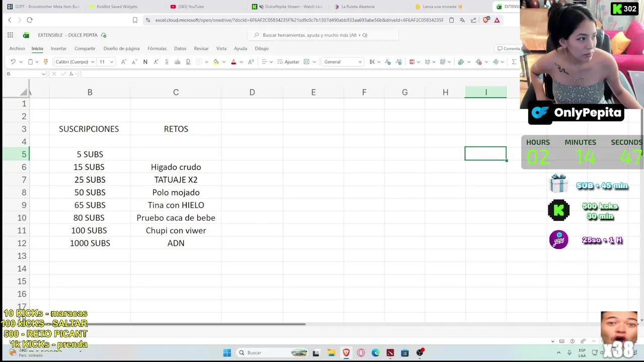Expand the Name Box dropdown
The height and width of the screenshot is (362, 644).
[43, 74]
